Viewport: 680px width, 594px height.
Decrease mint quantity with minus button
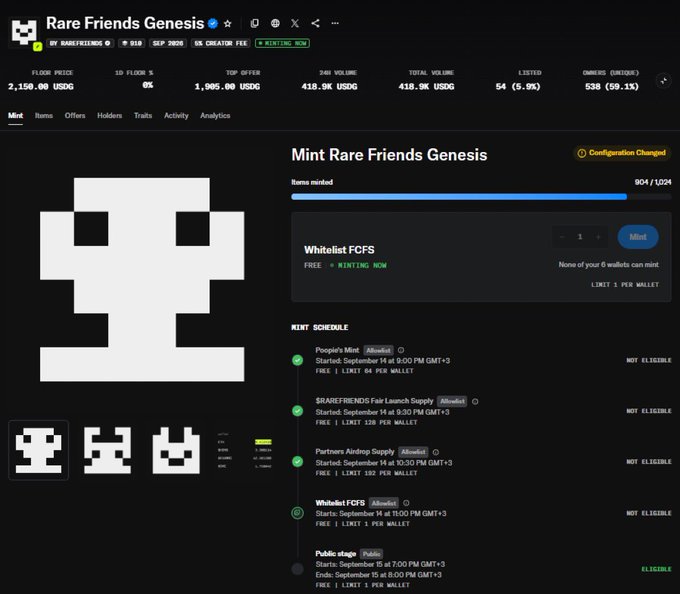pos(562,237)
